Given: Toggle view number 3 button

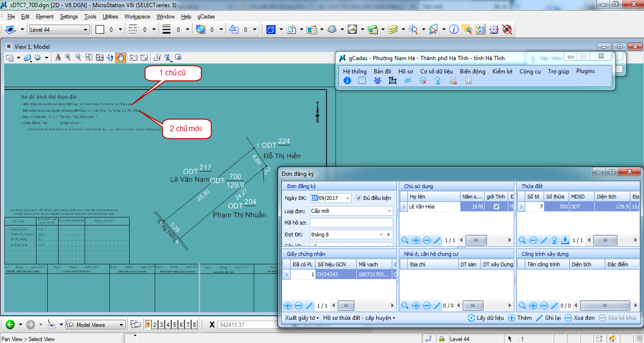Looking at the screenshot, I should pyautogui.click(x=161, y=325).
